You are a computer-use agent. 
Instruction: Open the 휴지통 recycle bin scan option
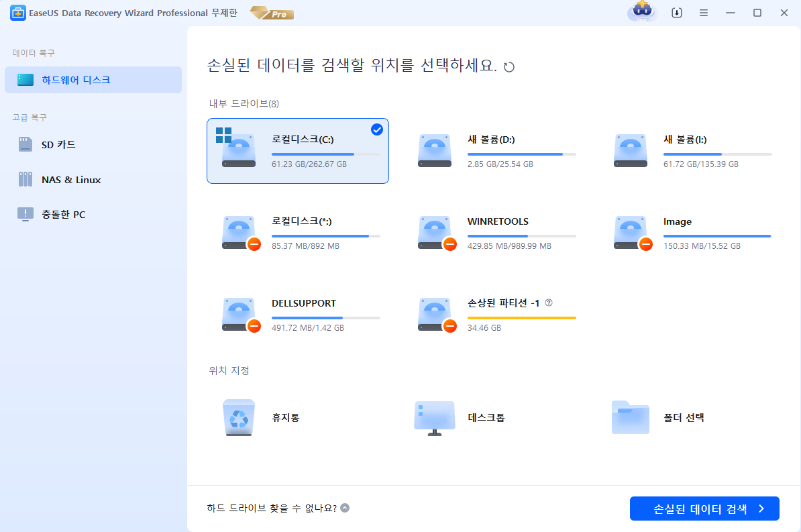click(238, 417)
